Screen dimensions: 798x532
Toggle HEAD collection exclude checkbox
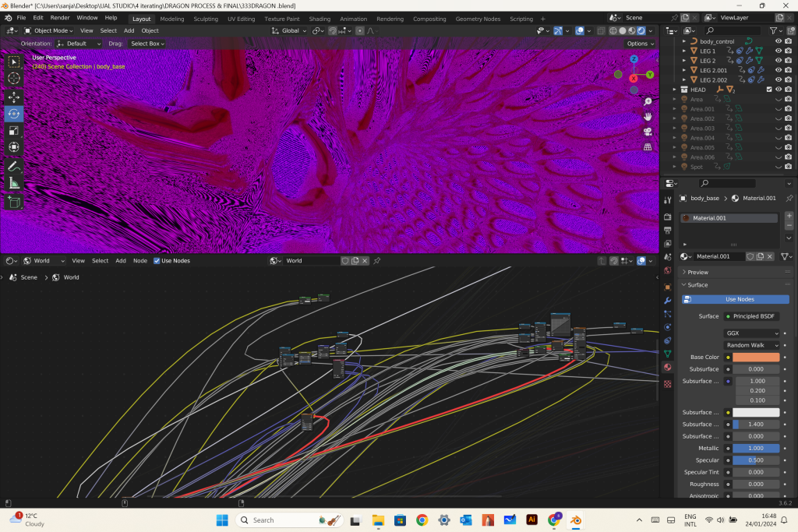[x=769, y=90]
